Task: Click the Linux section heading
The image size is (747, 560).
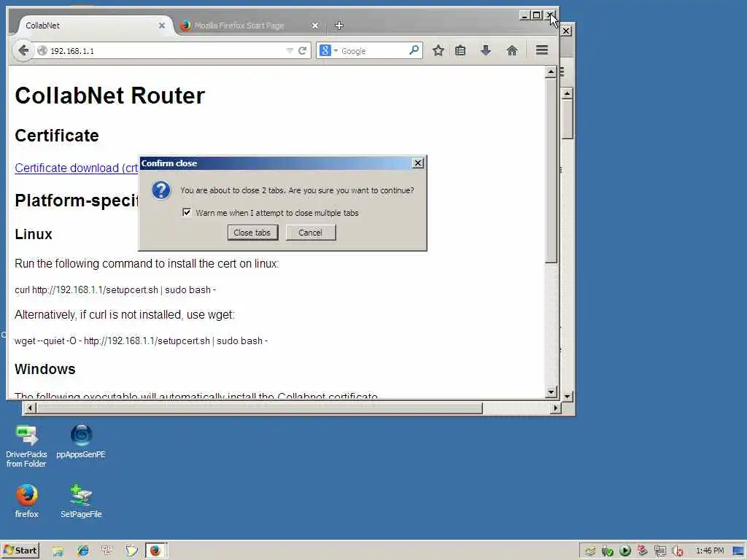Action: [34, 234]
